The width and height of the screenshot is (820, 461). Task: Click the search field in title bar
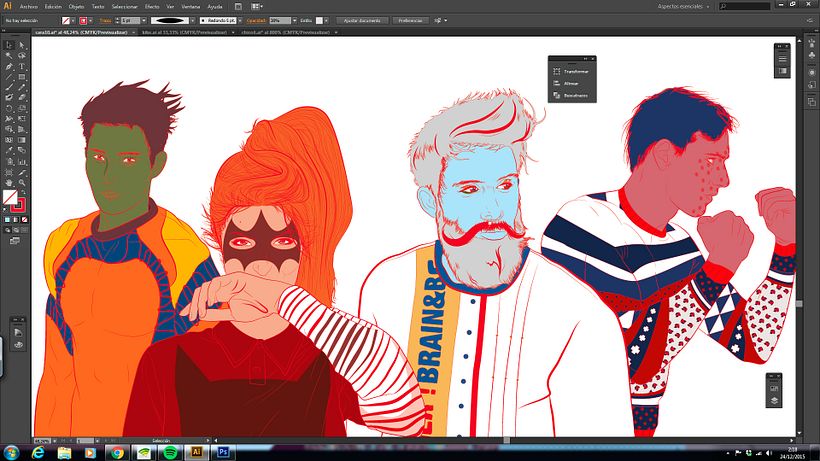(745, 6)
